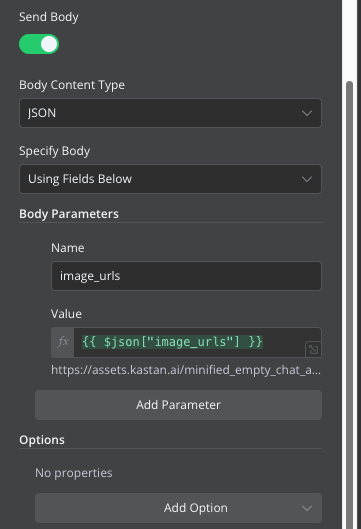Open the expanded expression editor icon
Image resolution: width=361 pixels, height=529 pixels.
click(x=313, y=350)
